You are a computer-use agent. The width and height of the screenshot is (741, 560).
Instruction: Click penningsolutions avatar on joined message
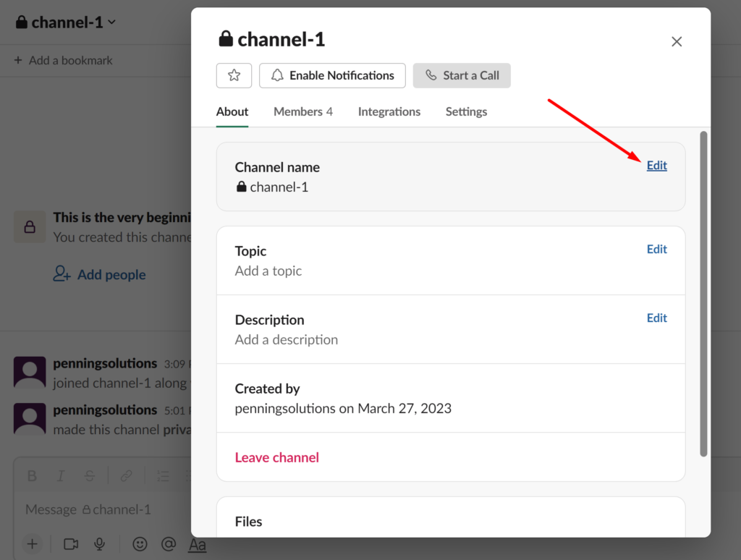coord(30,373)
